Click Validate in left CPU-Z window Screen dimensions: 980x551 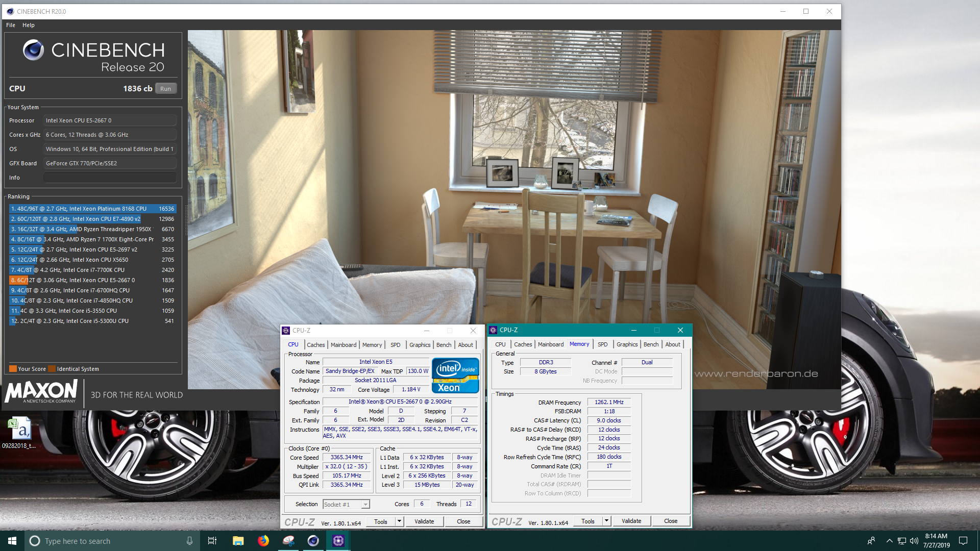pyautogui.click(x=424, y=521)
